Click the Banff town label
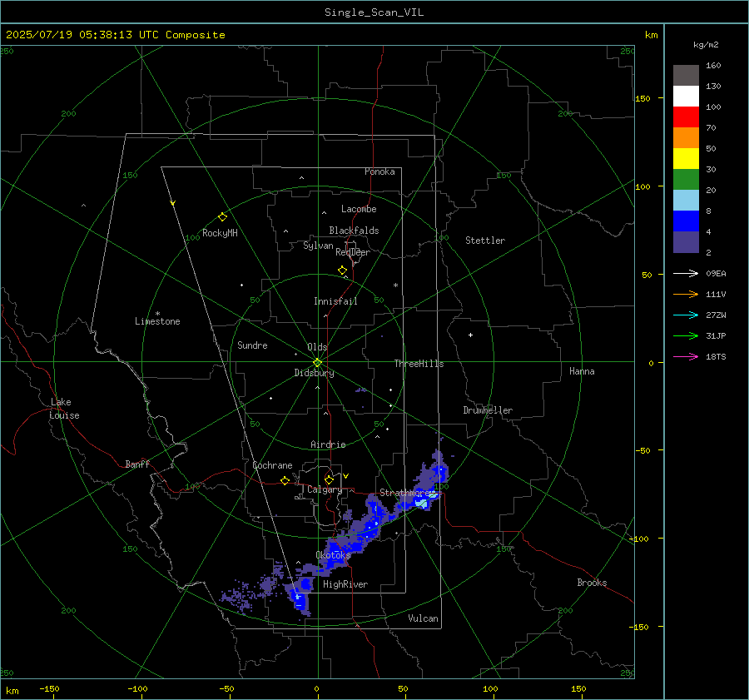Image resolution: width=749 pixels, height=700 pixels. (137, 464)
